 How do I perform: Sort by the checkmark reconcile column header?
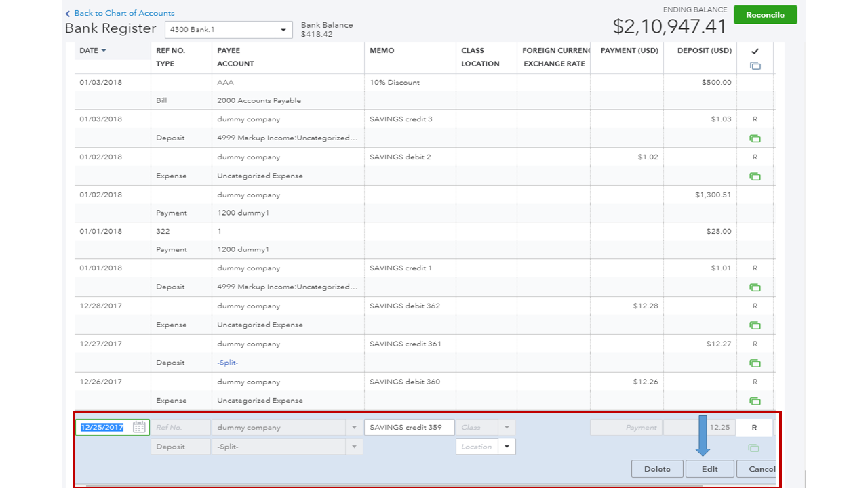tap(755, 51)
